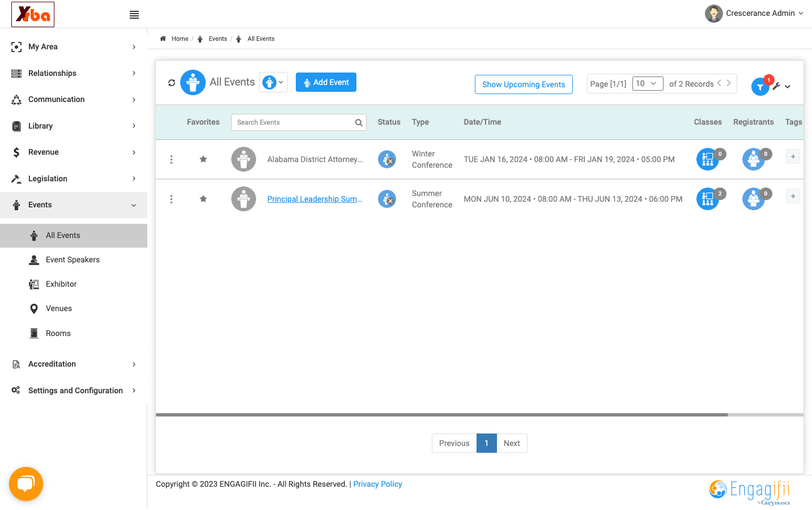
Task: Click status icon of Alabama District Attorney event
Action: [x=387, y=159]
